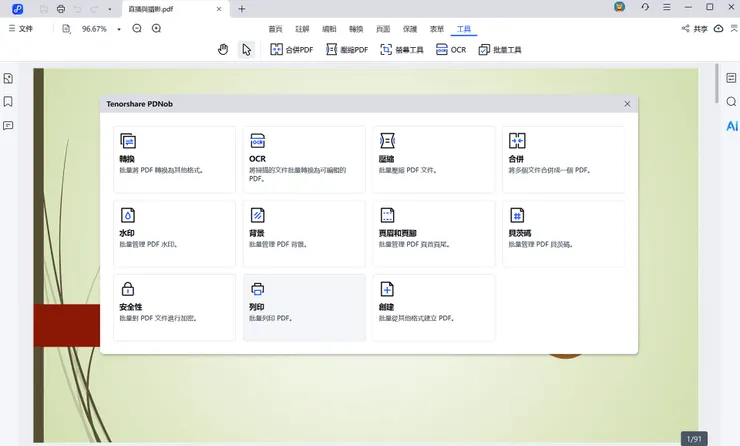Switch to the 保護 (Protect) tab
Screen dimensions: 740x446
click(x=410, y=29)
